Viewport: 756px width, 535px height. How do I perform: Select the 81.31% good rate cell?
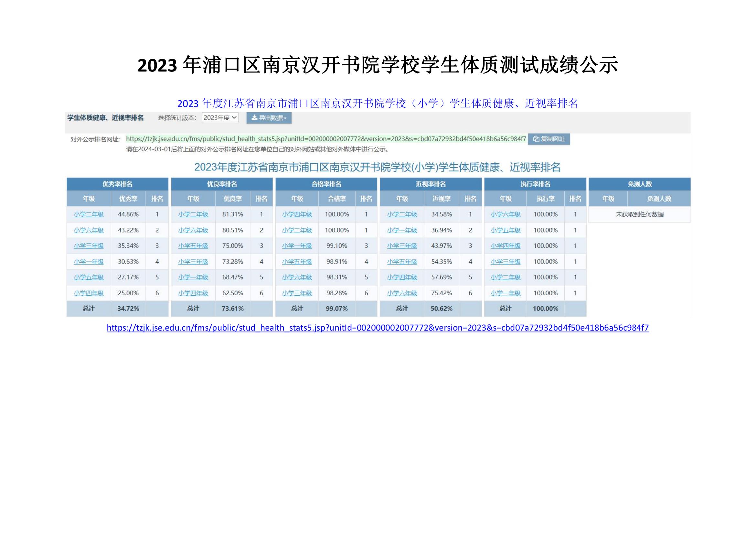tap(232, 214)
